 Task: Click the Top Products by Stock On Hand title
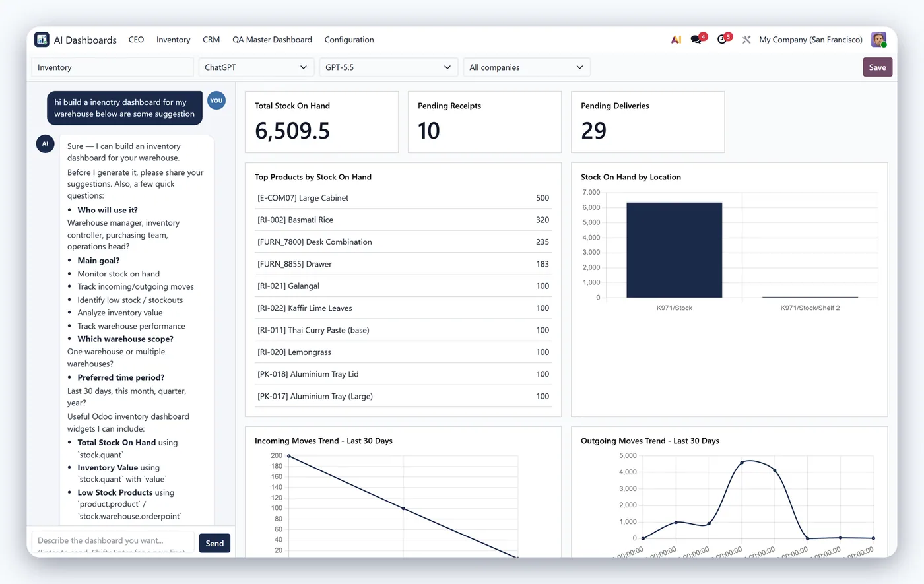click(313, 177)
